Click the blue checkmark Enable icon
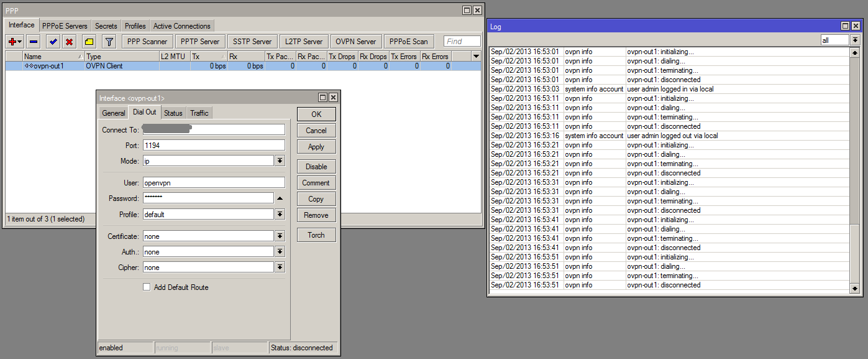 click(x=53, y=42)
